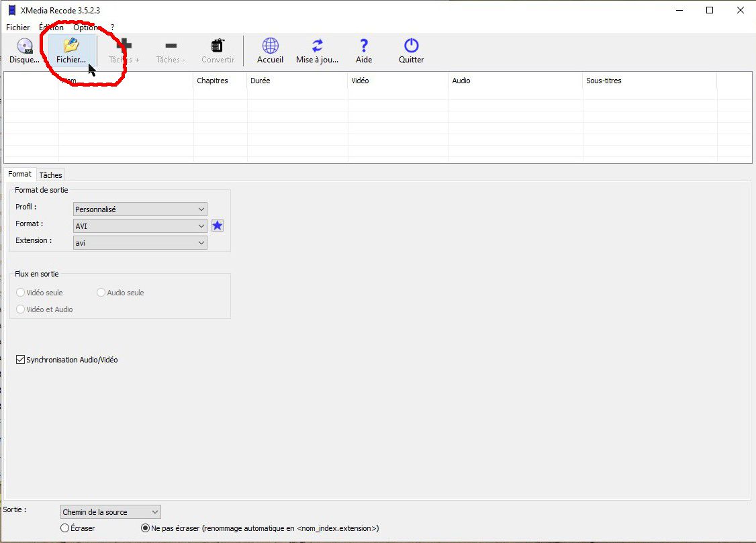The image size is (756, 543).
Task: Open the ? help menu
Action: [x=112, y=28]
